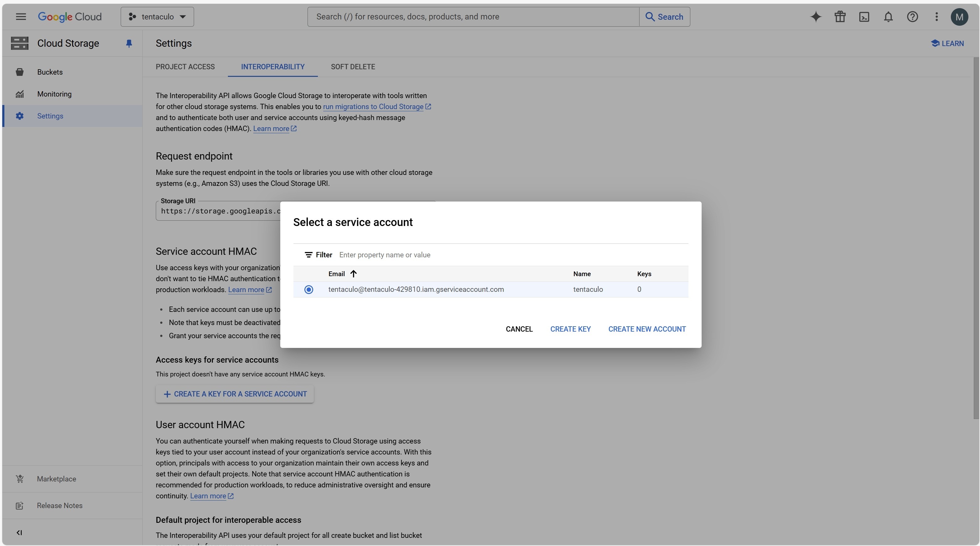Select the tentaculo service account radio button
The width and height of the screenshot is (980, 546).
[x=308, y=290]
